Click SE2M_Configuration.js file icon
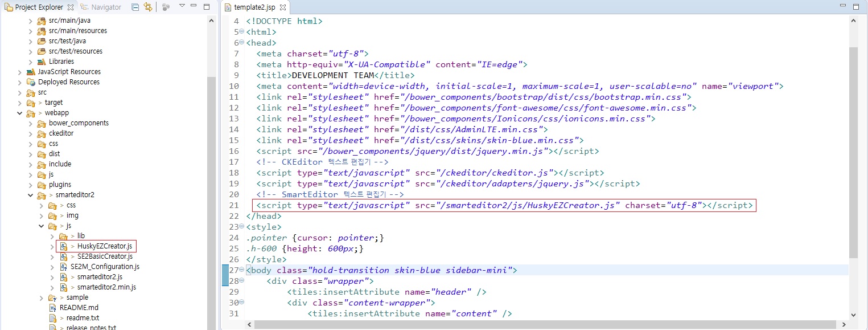 pyautogui.click(x=64, y=267)
